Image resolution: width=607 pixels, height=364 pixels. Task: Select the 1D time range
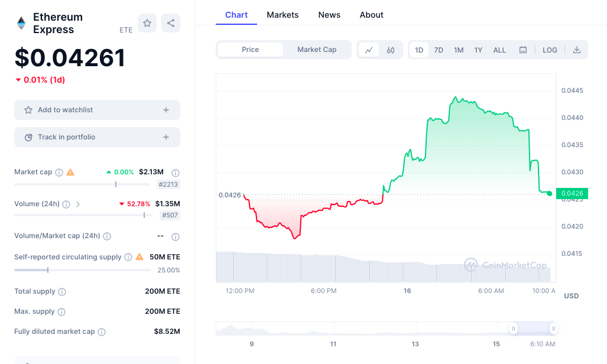[419, 50]
